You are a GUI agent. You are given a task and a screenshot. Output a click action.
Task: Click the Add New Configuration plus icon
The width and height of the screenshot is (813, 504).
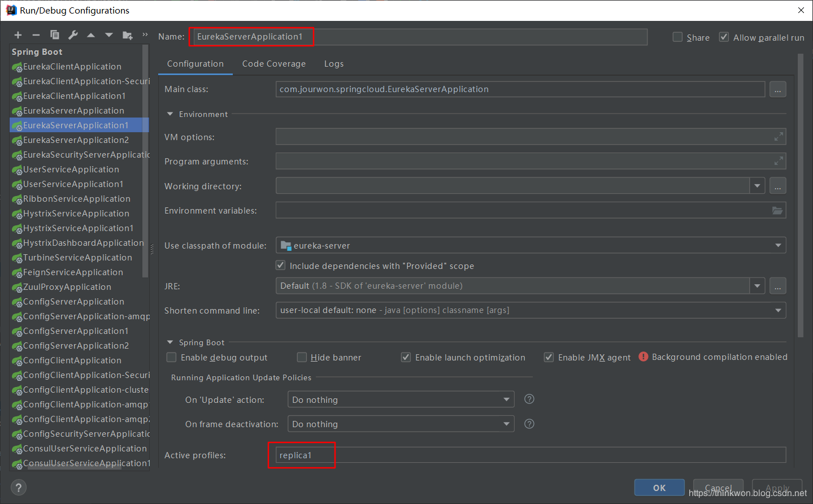coord(18,35)
